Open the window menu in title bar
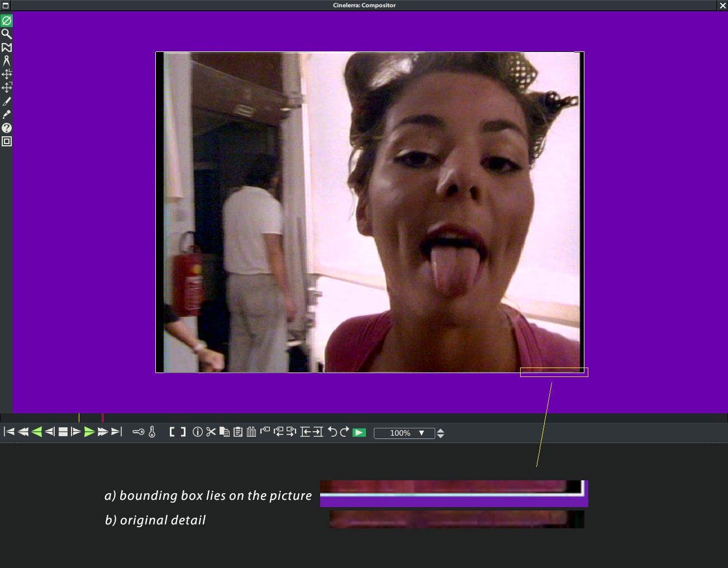 pyautogui.click(x=6, y=6)
